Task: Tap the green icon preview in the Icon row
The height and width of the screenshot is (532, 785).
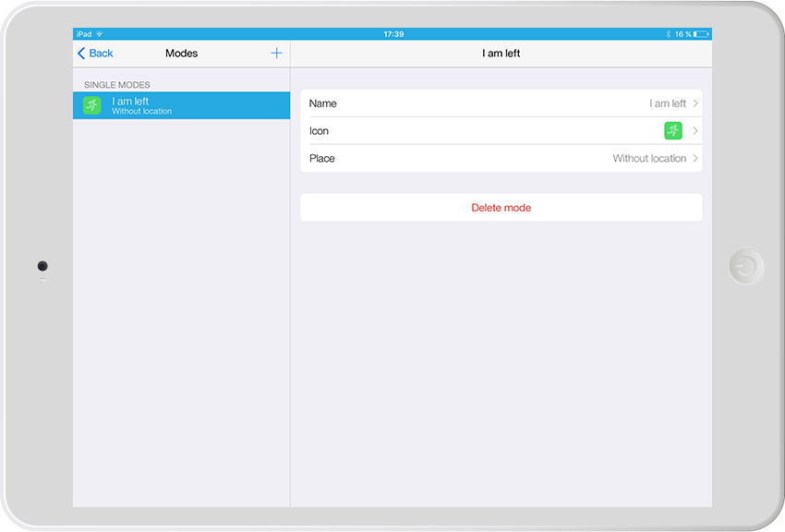Action: tap(672, 131)
